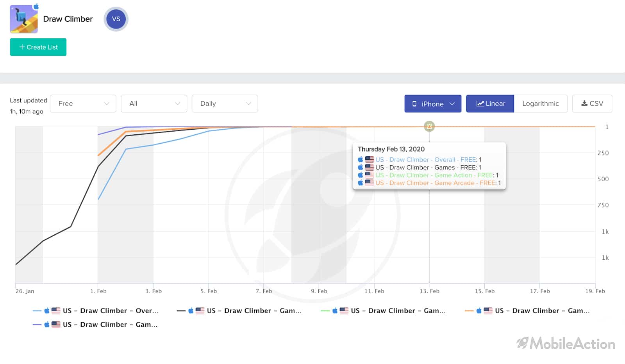Click the 7. Feb axis label

coord(264,291)
